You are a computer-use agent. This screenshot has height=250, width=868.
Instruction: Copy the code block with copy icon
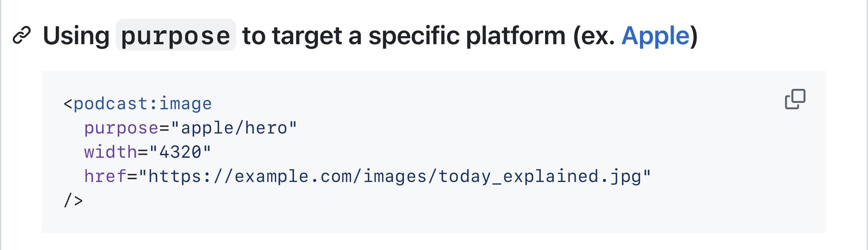pyautogui.click(x=795, y=99)
